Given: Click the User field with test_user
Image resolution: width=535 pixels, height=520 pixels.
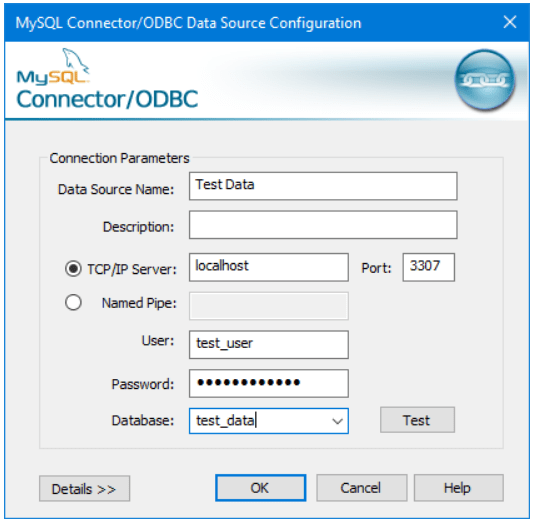Looking at the screenshot, I should coord(269,345).
